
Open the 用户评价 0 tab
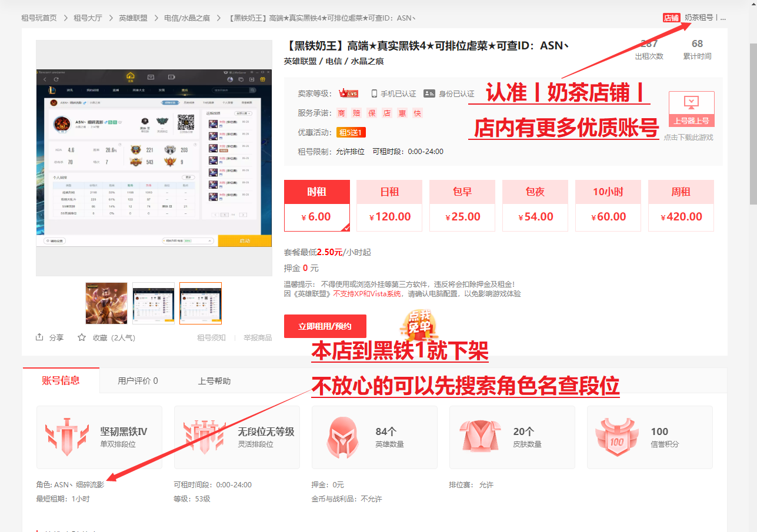click(138, 381)
